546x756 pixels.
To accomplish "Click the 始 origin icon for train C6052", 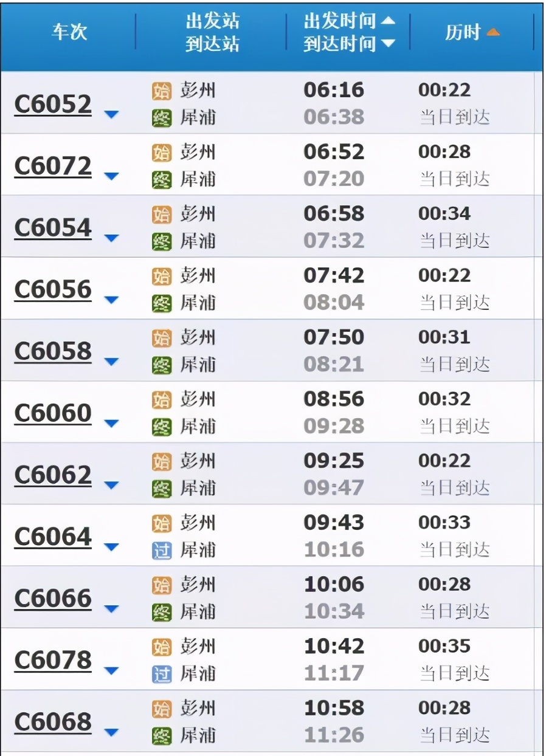I will click(161, 91).
